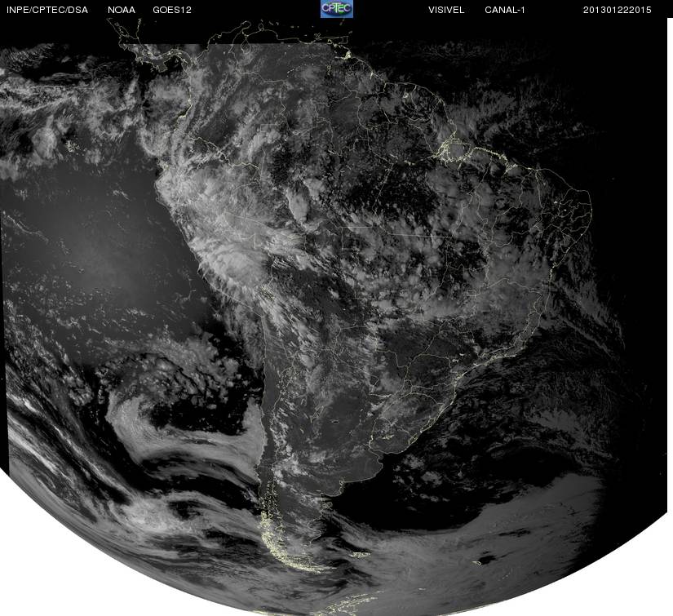This screenshot has width=673, height=616.
Task: Click the NOAA label
Action: [122, 10]
